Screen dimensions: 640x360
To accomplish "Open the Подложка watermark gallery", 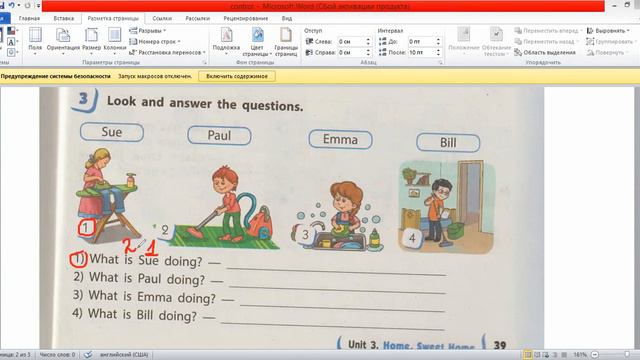I will click(226, 41).
